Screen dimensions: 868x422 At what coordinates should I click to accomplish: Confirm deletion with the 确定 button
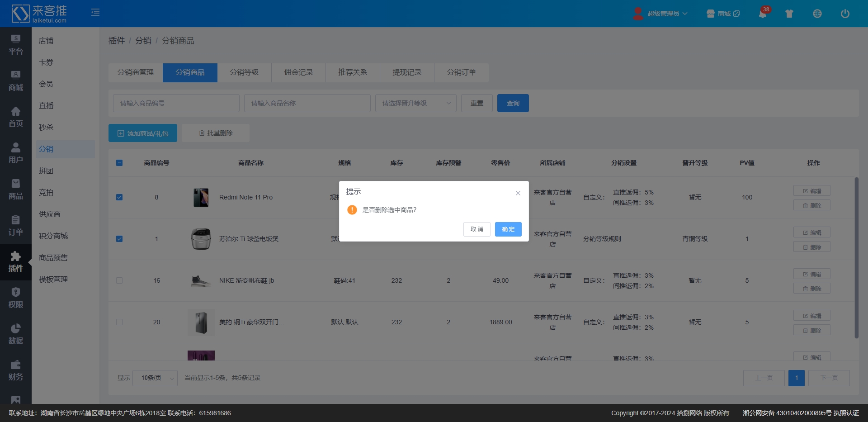508,229
